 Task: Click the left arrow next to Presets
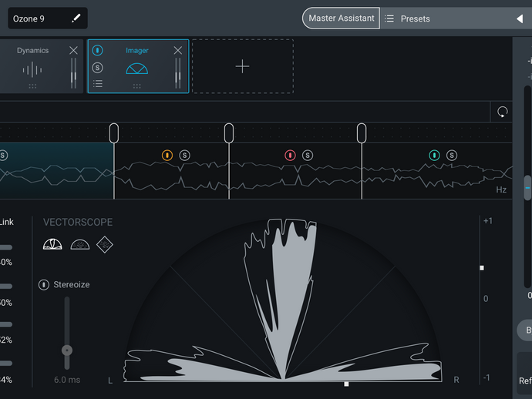(520, 18)
